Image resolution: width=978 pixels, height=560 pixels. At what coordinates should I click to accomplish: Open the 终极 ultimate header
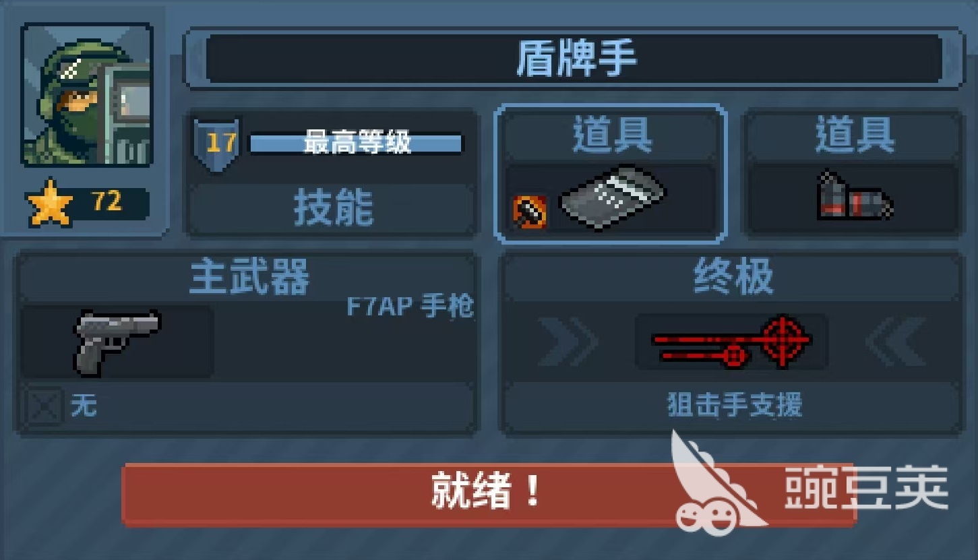(732, 276)
